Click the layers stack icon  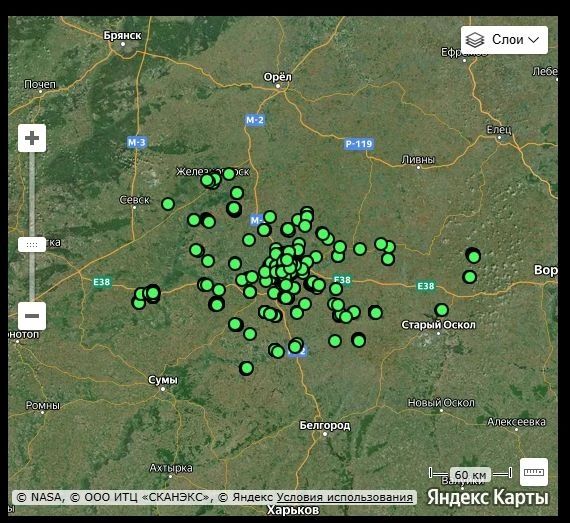click(x=475, y=40)
